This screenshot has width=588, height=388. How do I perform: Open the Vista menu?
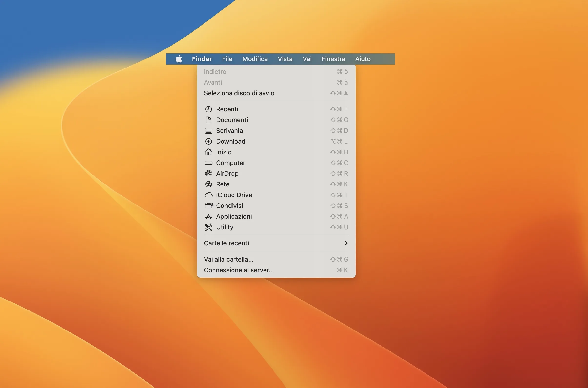[x=285, y=59]
